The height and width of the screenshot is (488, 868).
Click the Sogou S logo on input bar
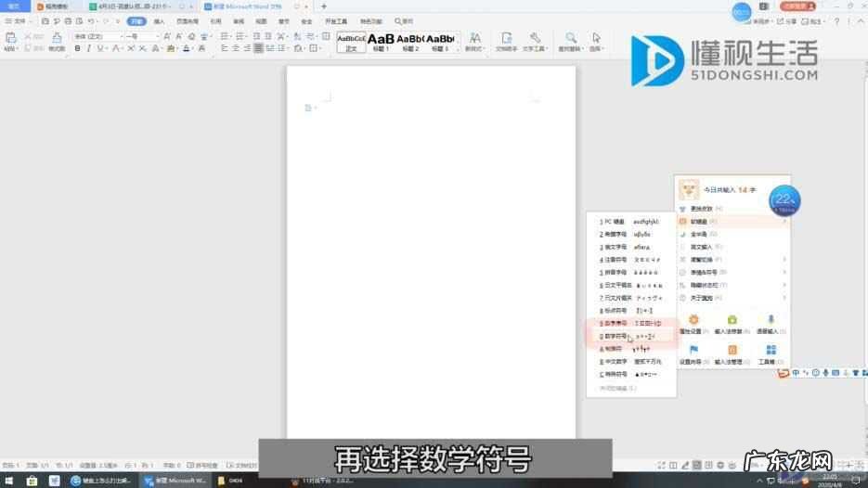tap(783, 374)
